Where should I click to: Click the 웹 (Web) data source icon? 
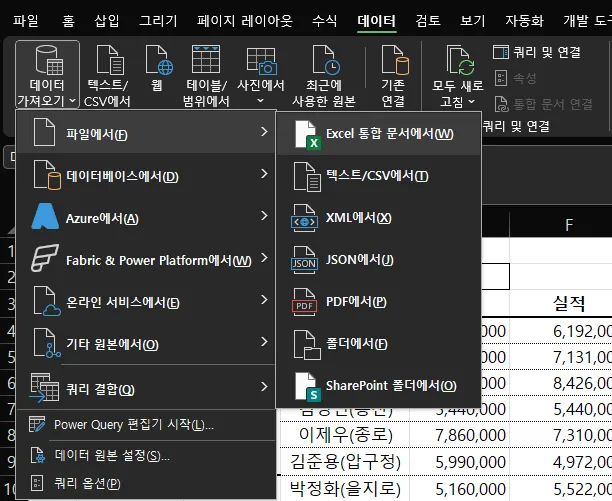(x=159, y=62)
